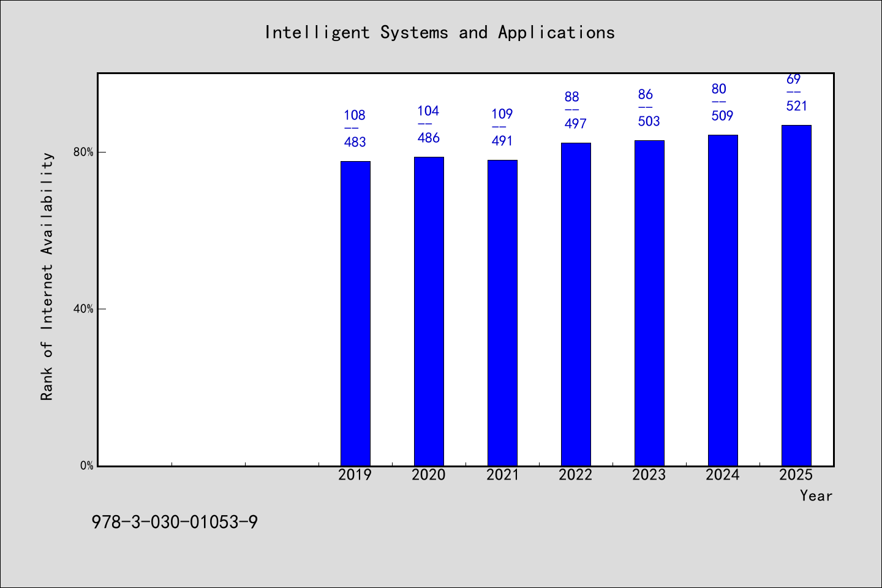Click the value 109 above the 2021 bar

[x=502, y=114]
